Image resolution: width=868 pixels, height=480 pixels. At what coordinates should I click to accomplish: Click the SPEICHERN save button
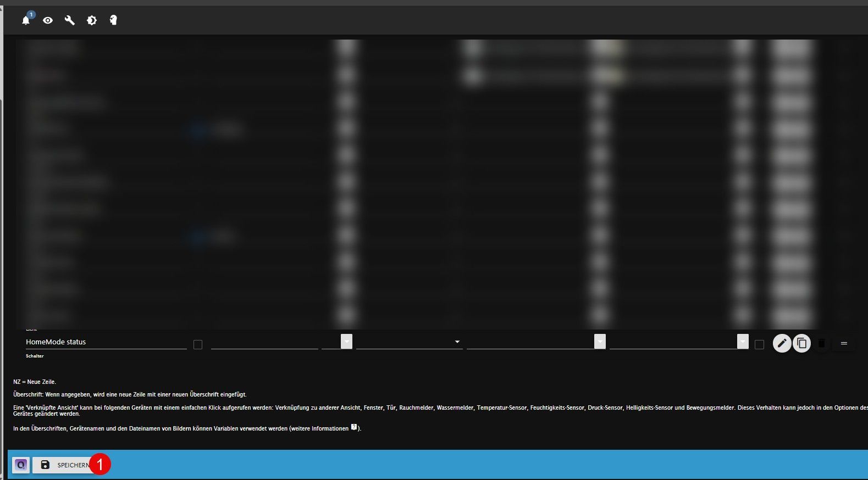pyautogui.click(x=65, y=465)
